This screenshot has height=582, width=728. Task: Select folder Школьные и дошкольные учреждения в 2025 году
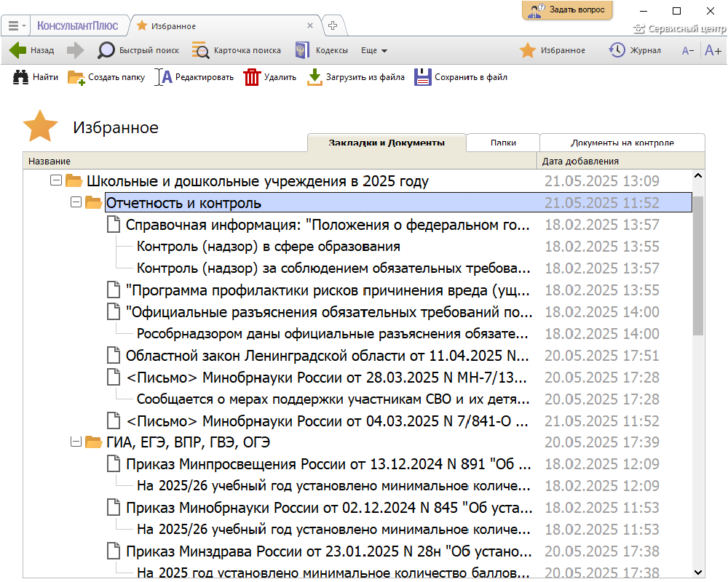[x=257, y=181]
